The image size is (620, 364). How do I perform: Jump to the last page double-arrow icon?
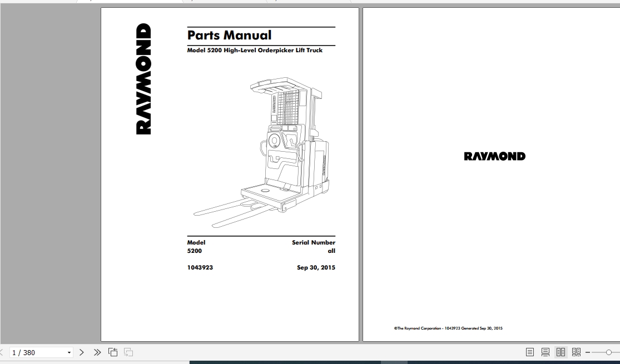click(x=96, y=352)
